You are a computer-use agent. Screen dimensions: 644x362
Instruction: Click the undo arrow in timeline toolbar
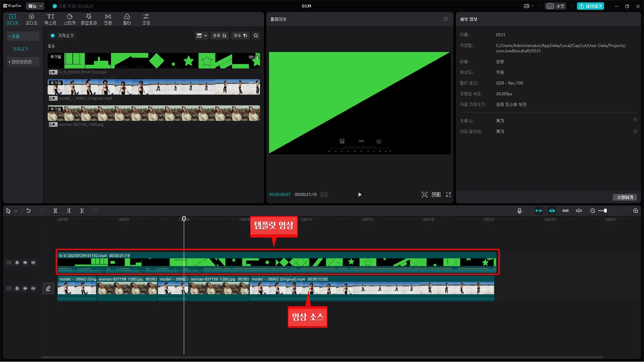click(29, 211)
